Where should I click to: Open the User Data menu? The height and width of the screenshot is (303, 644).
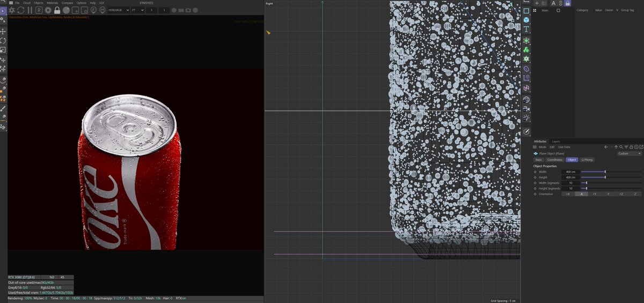[x=564, y=147]
